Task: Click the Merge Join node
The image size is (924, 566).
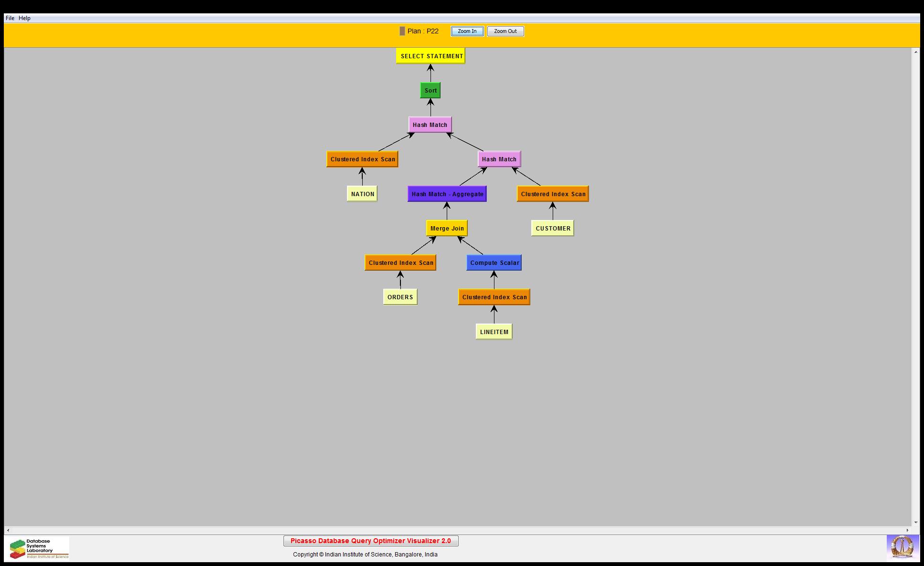Action: pos(447,228)
